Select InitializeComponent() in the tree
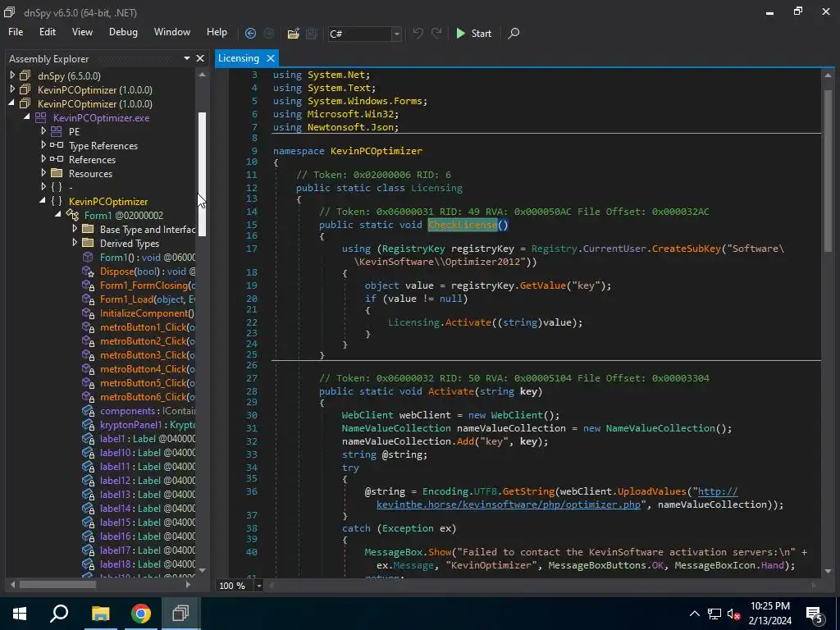840x630 pixels. 147,313
